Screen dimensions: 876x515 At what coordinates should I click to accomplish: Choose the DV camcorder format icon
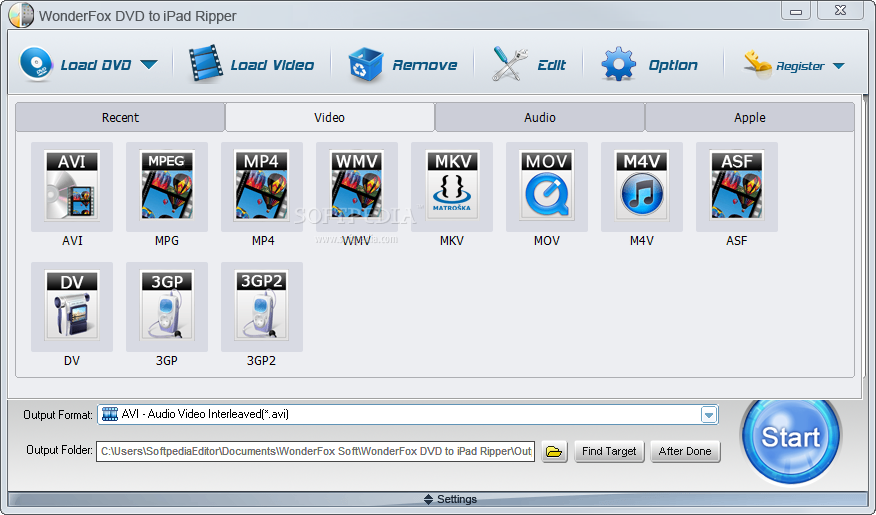pos(72,307)
